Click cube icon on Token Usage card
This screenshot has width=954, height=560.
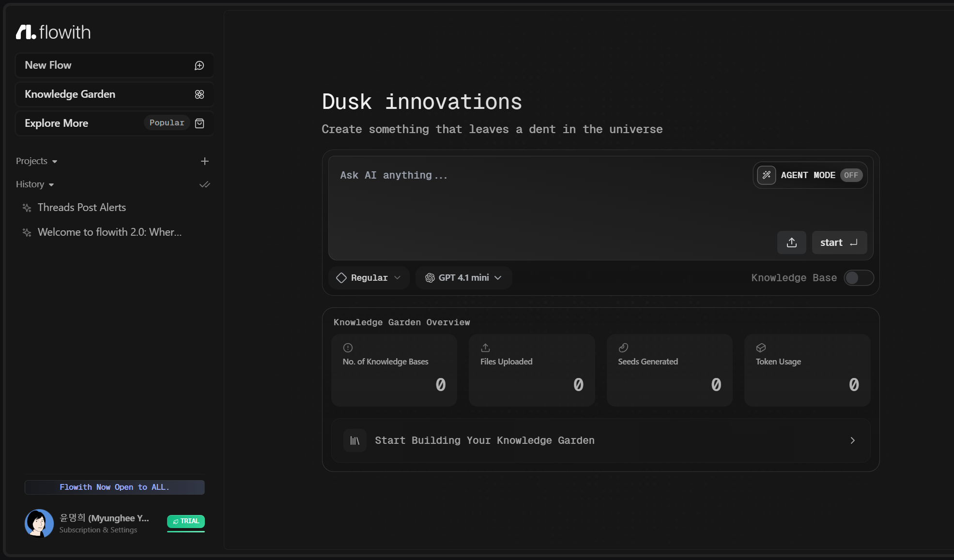coord(761,348)
